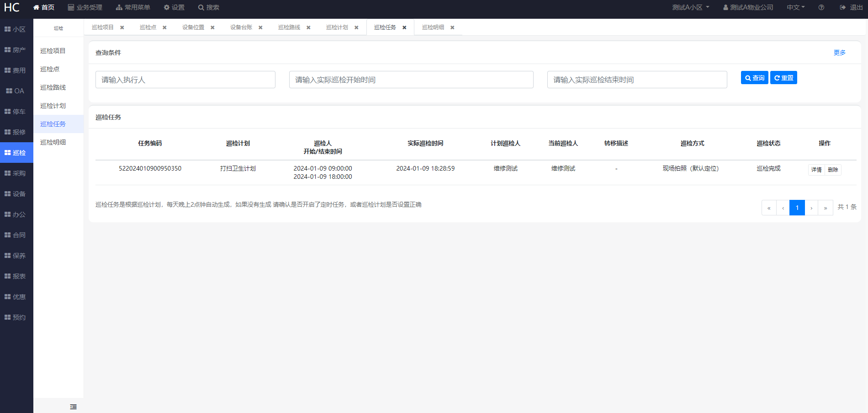Expand the 测试A小区 community dropdown
Image resolution: width=868 pixels, height=413 pixels.
tap(690, 7)
